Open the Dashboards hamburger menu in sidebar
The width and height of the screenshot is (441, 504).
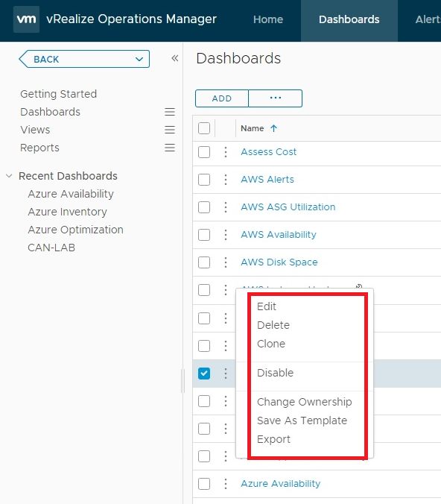[170, 112]
